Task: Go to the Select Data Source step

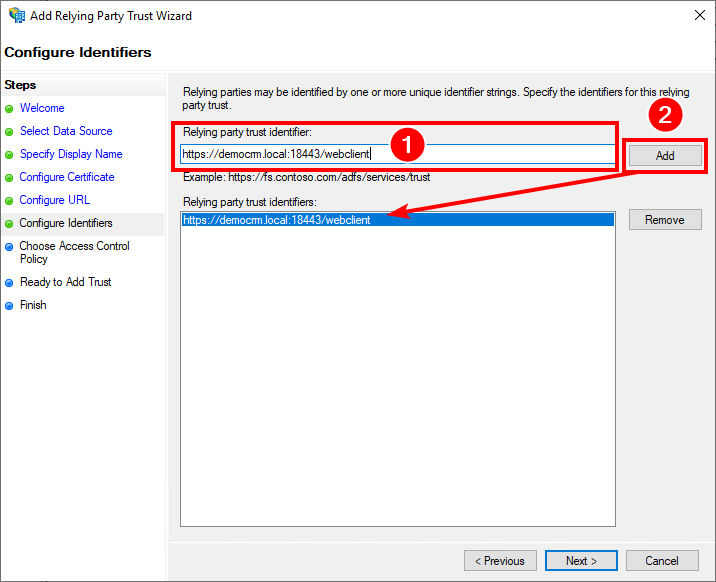Action: pyautogui.click(x=66, y=131)
